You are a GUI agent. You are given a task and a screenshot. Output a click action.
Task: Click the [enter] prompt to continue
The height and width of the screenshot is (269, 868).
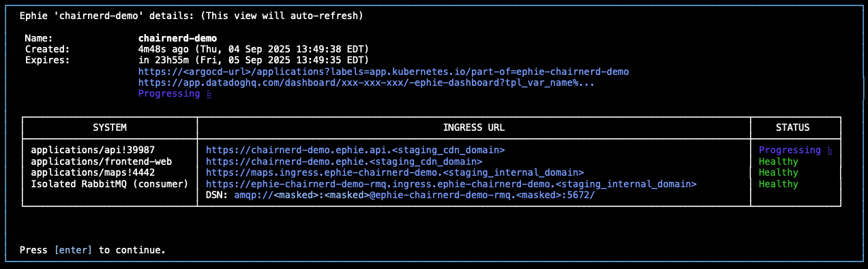tap(73, 250)
